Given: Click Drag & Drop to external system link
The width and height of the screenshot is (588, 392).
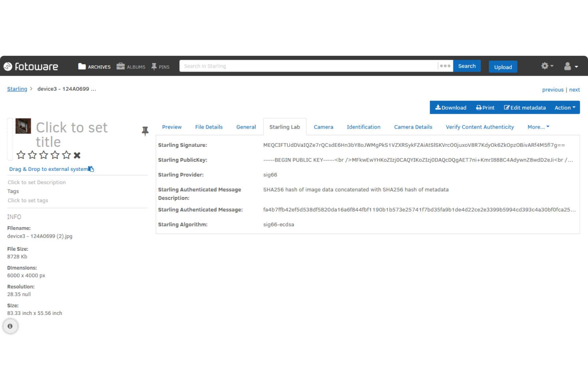Looking at the screenshot, I should (48, 169).
